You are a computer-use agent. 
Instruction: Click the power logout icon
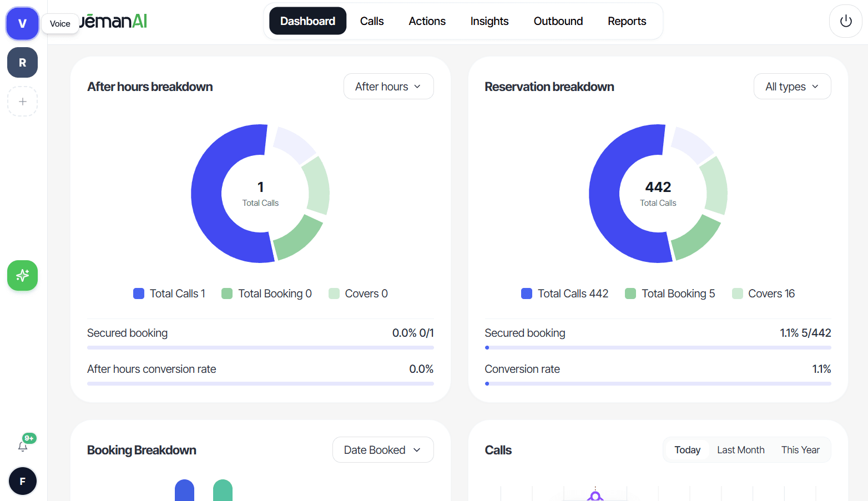845,21
